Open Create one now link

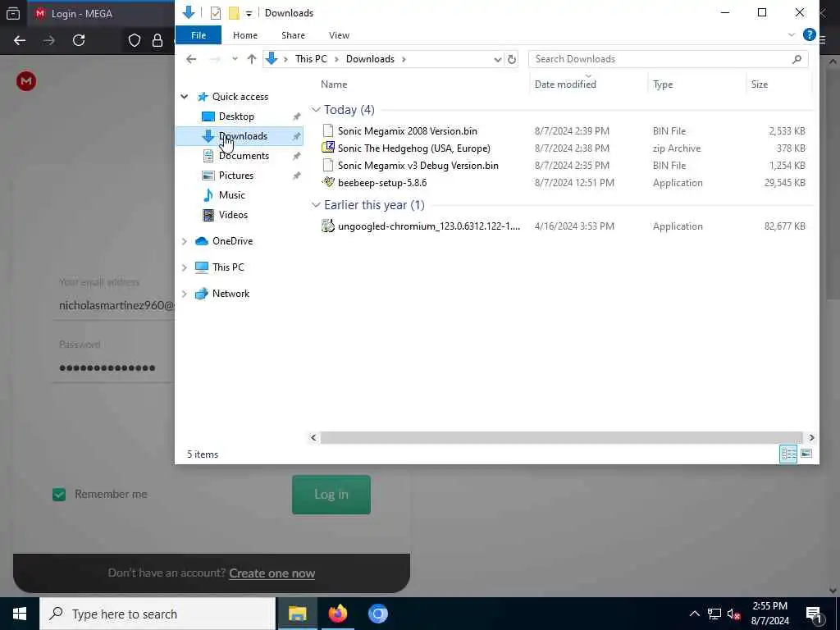tap(272, 573)
